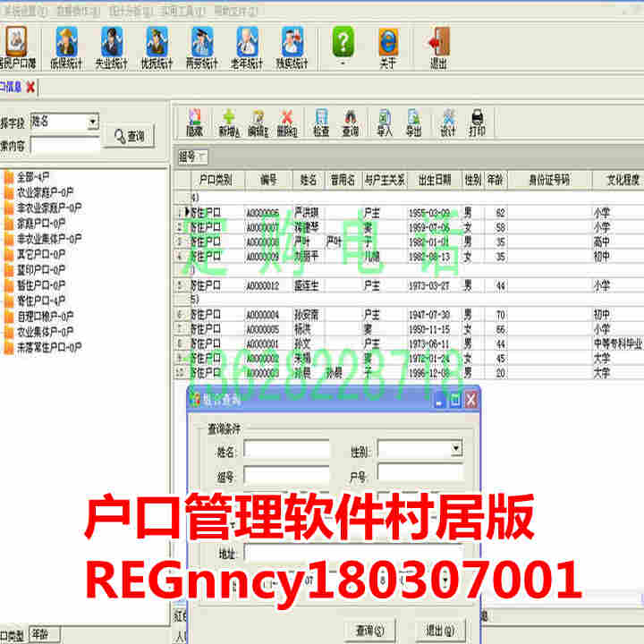Select 非农业集体户-0户 in the tree
Viewport: 644px width, 644px height.
tap(49, 239)
